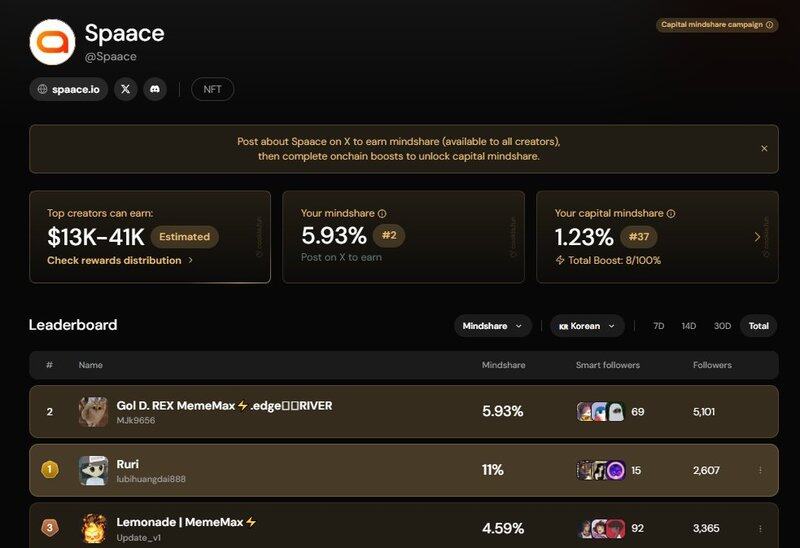Select the 7D time range

659,326
